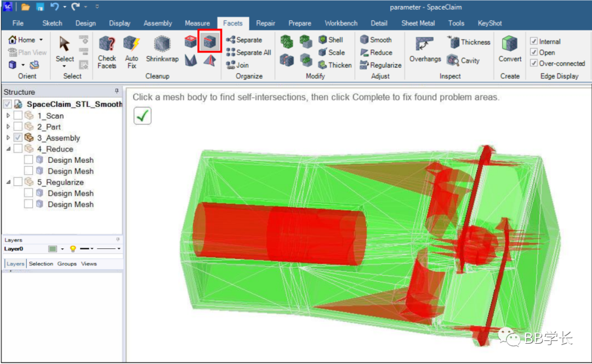Check first Design Mesh under 4_Reduce
Viewport: 592px width, 364px height.
tap(29, 160)
